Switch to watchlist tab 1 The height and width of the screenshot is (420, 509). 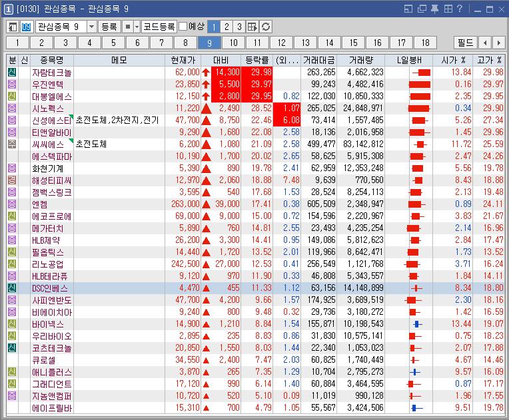pos(17,43)
